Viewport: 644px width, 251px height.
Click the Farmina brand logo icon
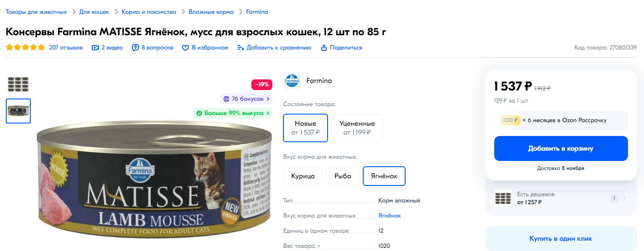click(x=292, y=81)
